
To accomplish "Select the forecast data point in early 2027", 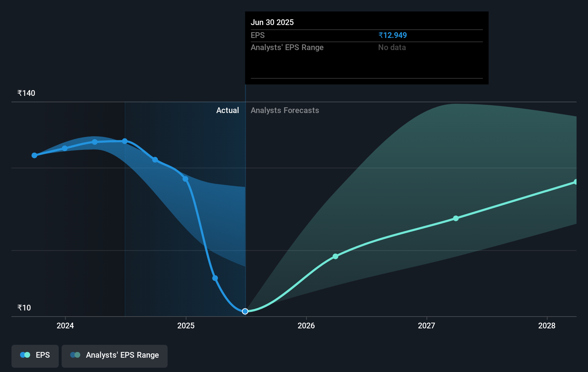I will 456,218.
